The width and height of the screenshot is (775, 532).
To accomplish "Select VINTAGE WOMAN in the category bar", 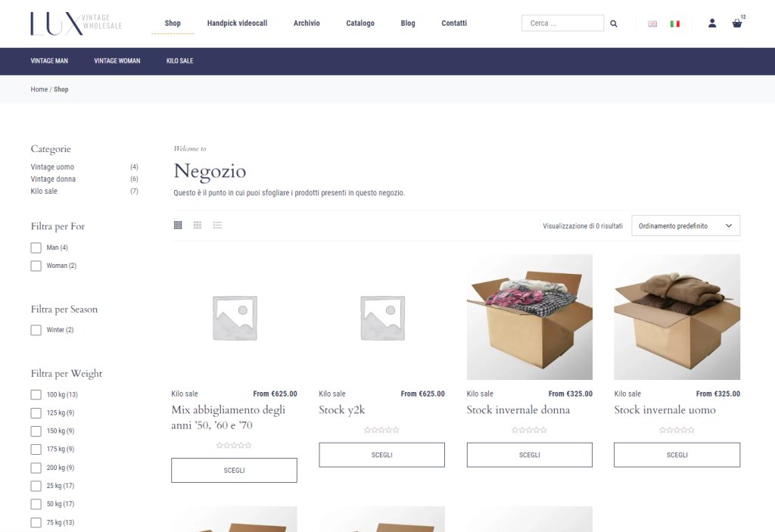I will click(117, 61).
